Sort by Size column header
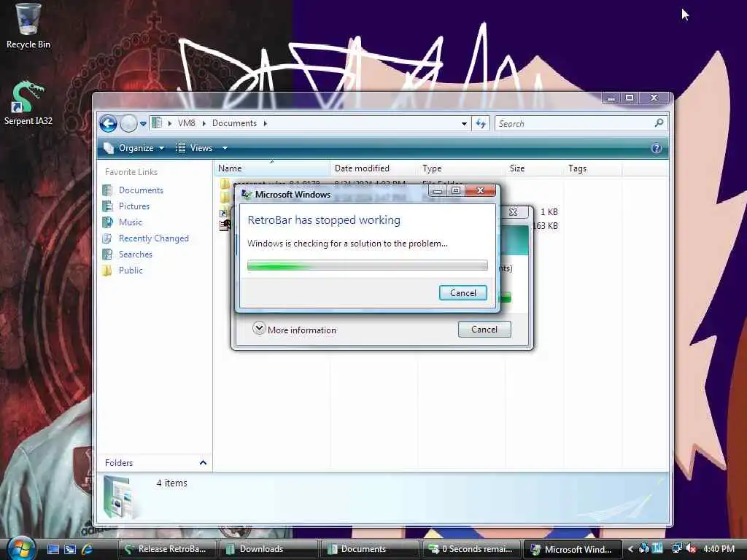Viewport: 747px width, 560px height. click(534, 168)
